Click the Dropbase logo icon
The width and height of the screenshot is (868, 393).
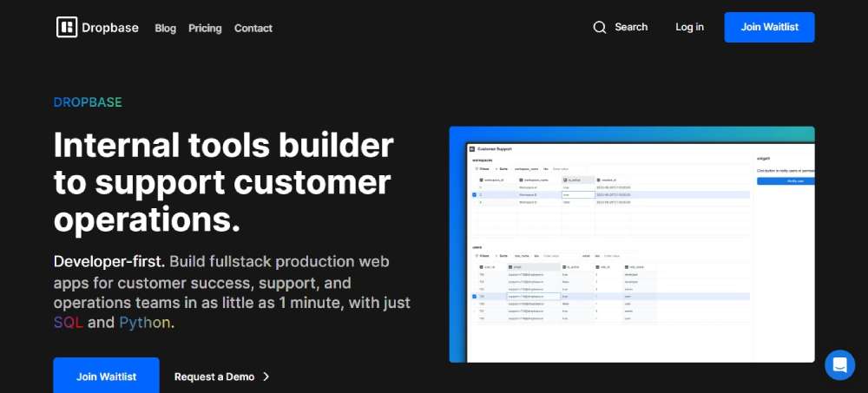pos(67,27)
